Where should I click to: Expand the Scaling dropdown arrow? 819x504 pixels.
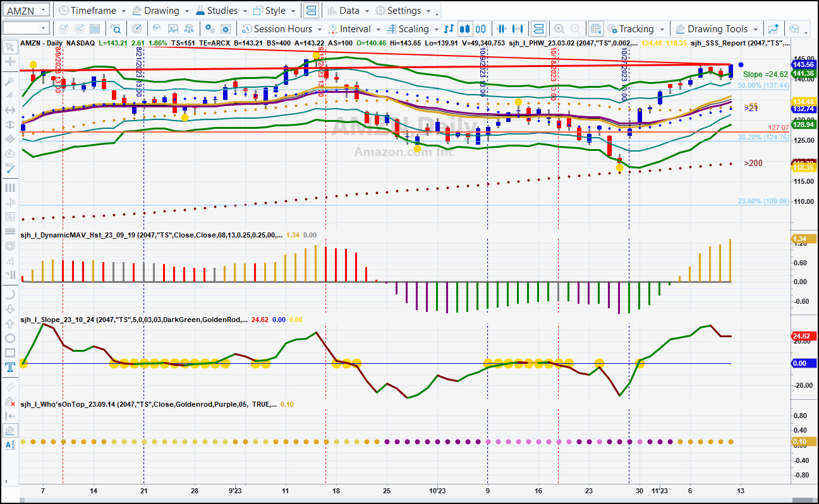click(436, 29)
